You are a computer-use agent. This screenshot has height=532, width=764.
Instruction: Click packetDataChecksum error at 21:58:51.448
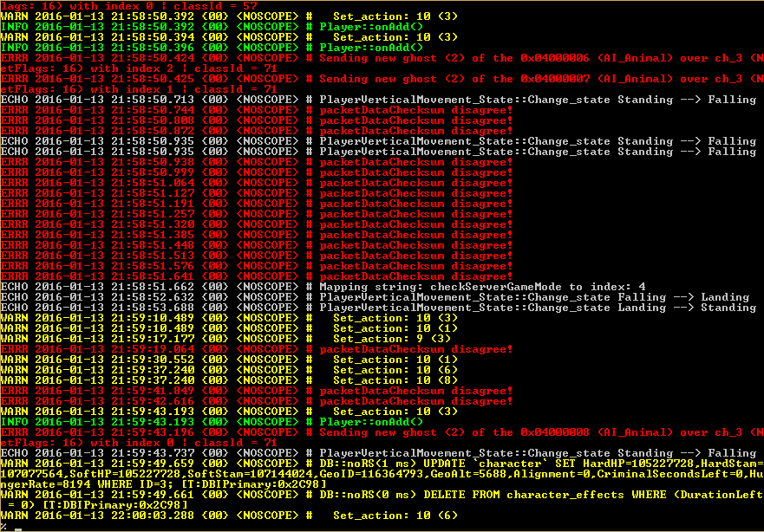[257, 245]
